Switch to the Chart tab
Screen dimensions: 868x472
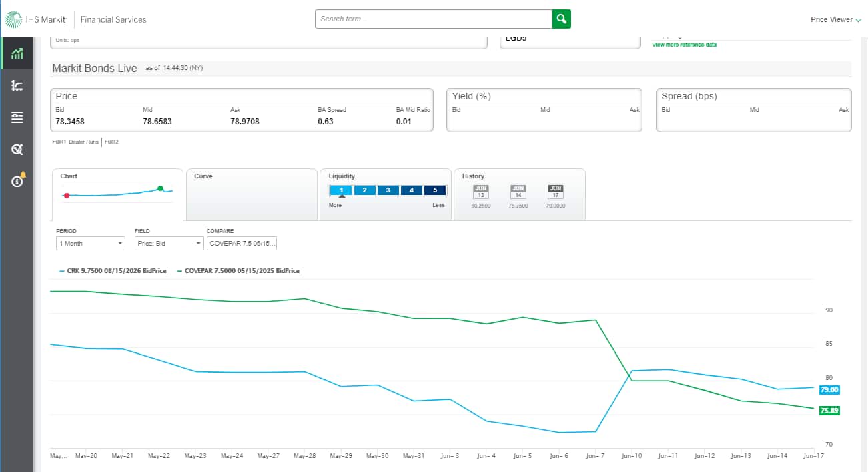117,194
